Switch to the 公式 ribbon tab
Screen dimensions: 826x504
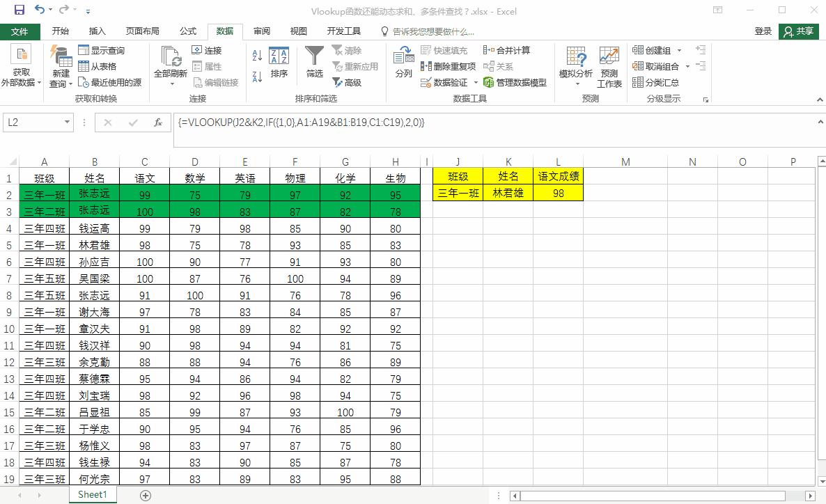(x=187, y=31)
